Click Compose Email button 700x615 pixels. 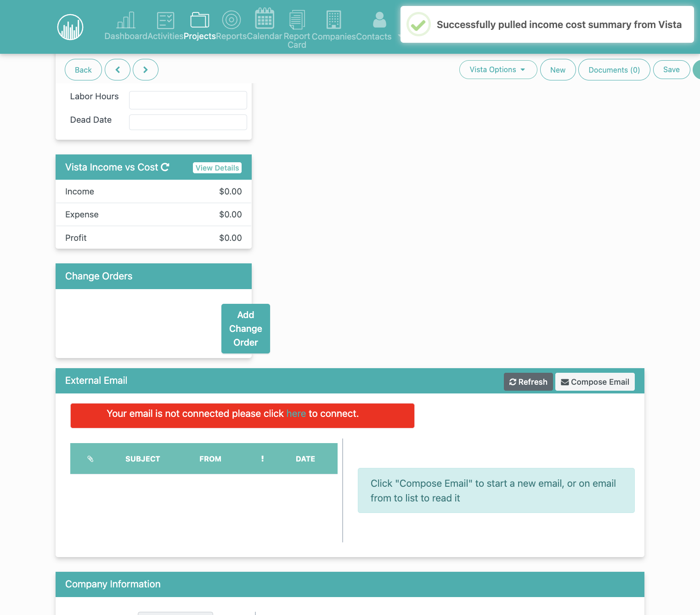595,382
